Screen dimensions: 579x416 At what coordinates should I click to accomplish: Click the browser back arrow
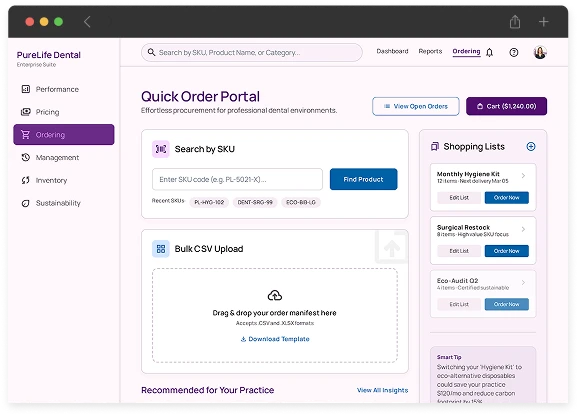pos(87,22)
